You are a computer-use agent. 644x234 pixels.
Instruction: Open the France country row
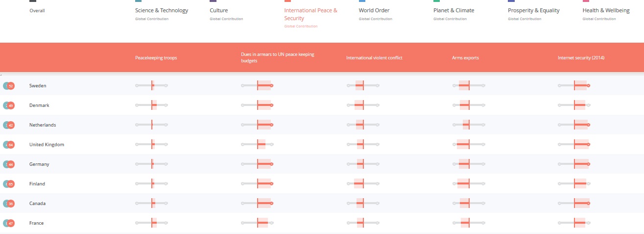click(x=322, y=223)
